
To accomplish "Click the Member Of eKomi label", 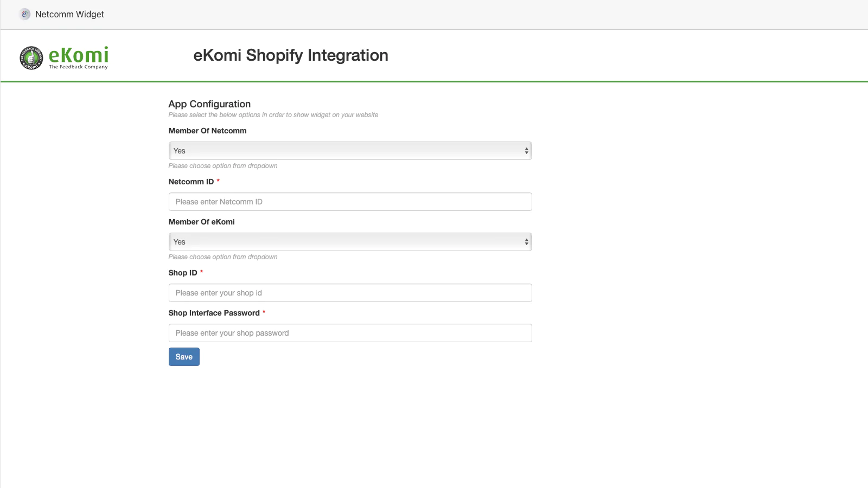I will (x=201, y=222).
